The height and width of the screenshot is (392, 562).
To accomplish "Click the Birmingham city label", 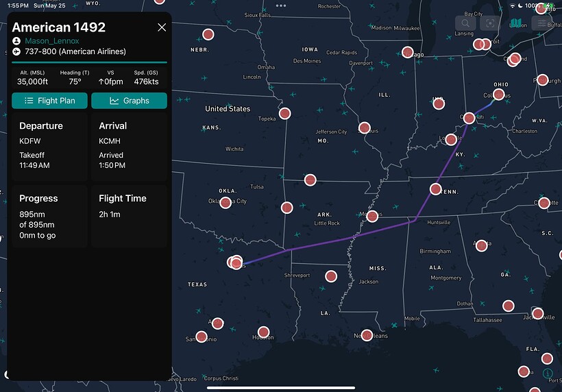I will [435, 252].
